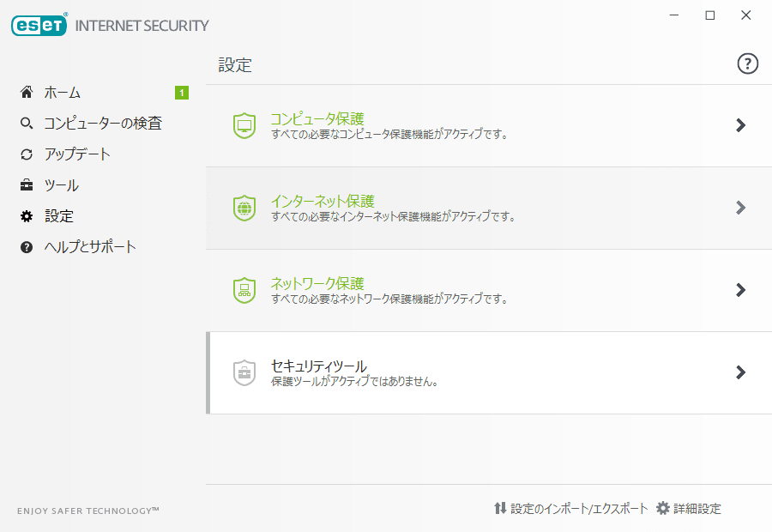Click the green notification badge on ホーム
The width and height of the screenshot is (772, 532).
click(x=182, y=93)
